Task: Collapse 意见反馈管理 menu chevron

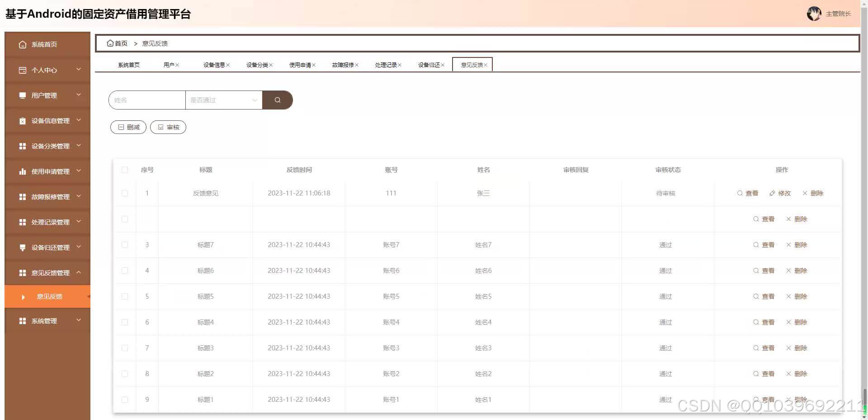Action: (x=79, y=272)
